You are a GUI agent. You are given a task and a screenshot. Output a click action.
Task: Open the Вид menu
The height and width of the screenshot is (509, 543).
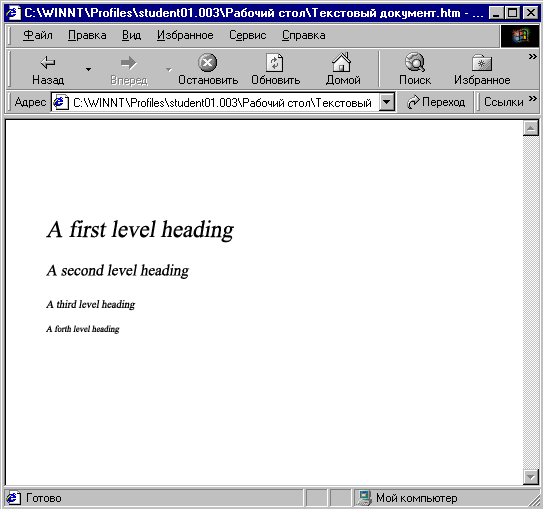coord(131,35)
